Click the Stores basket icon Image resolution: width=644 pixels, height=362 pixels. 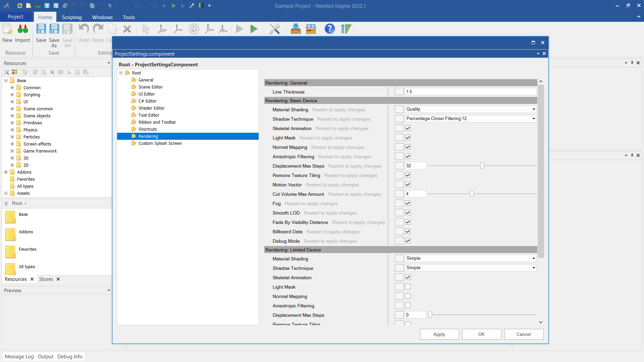[x=311, y=29]
